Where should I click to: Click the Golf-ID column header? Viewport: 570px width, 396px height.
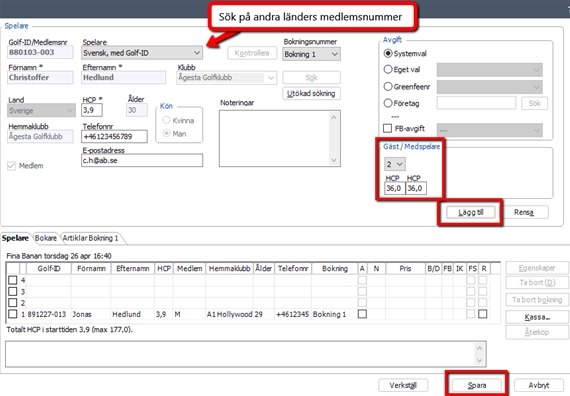click(49, 269)
